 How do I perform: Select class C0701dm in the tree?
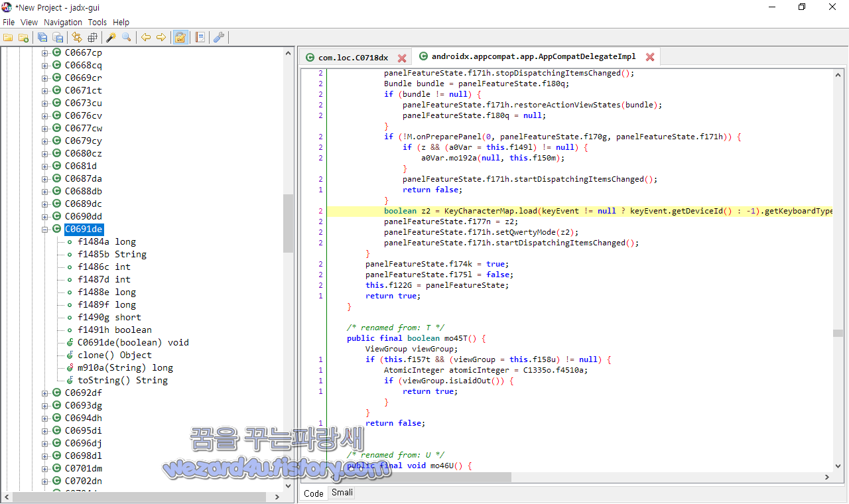pos(84,469)
